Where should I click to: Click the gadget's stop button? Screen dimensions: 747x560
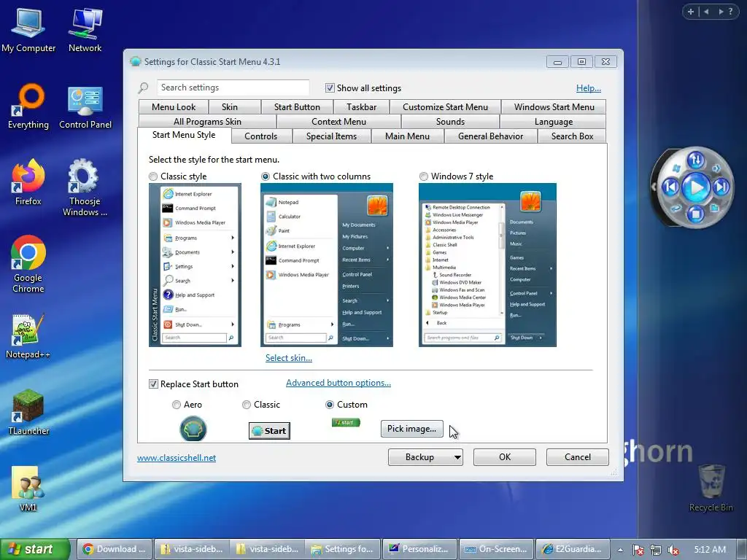click(695, 214)
